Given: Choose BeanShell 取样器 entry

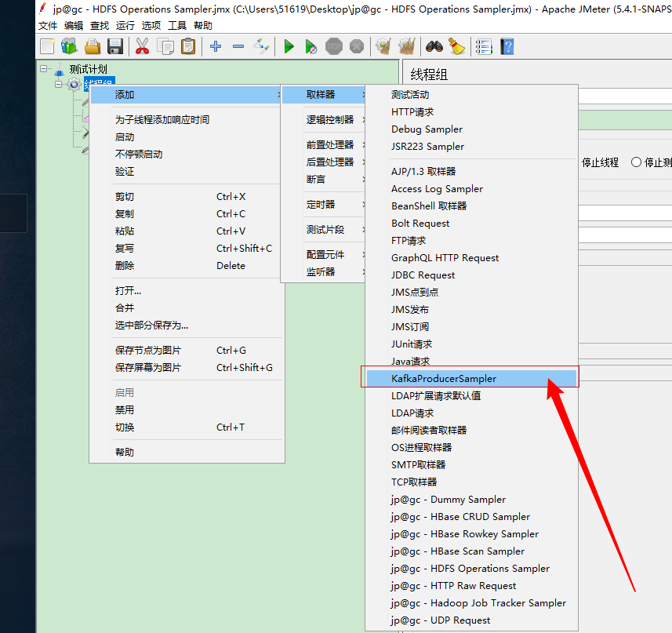Looking at the screenshot, I should point(471,206).
